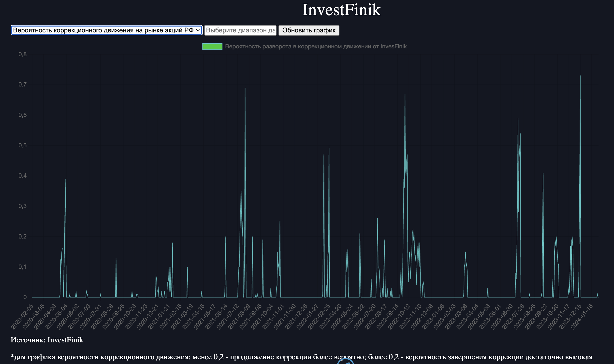Toggle the Вероятность разворота legend label
The image size is (614, 364).
tap(316, 46)
